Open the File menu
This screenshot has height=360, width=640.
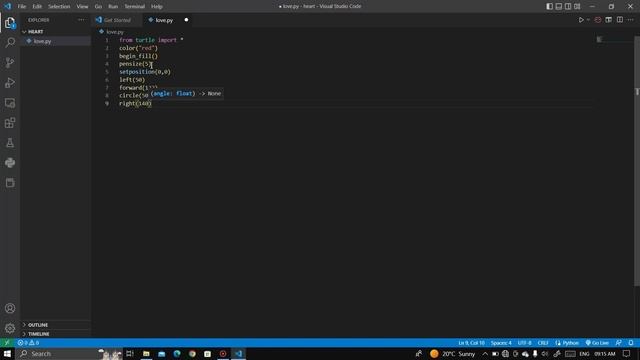click(22, 7)
